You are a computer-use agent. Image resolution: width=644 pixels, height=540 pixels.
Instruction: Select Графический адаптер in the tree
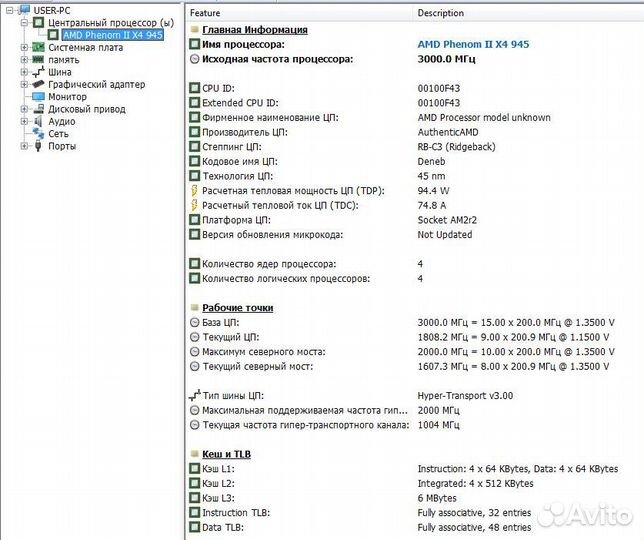97,85
